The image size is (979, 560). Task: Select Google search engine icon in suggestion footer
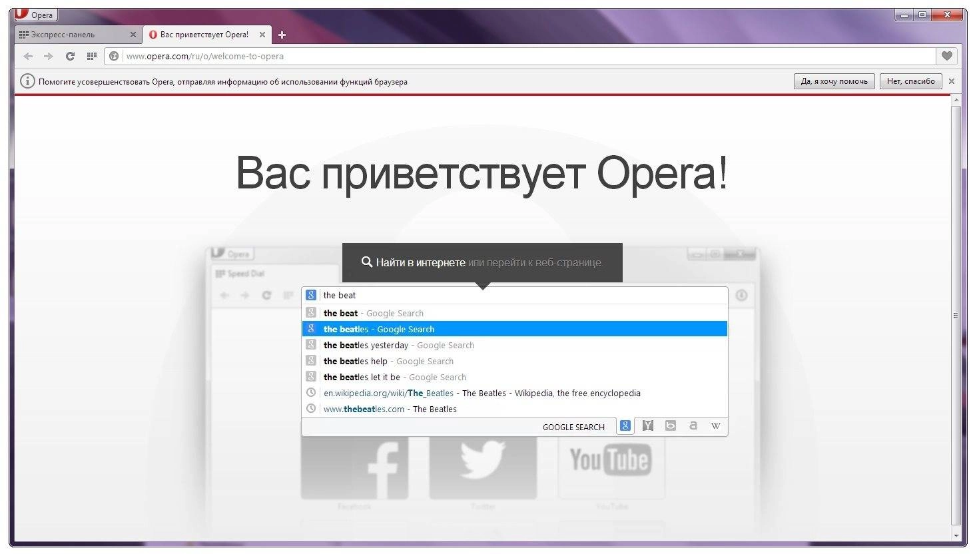tap(625, 426)
